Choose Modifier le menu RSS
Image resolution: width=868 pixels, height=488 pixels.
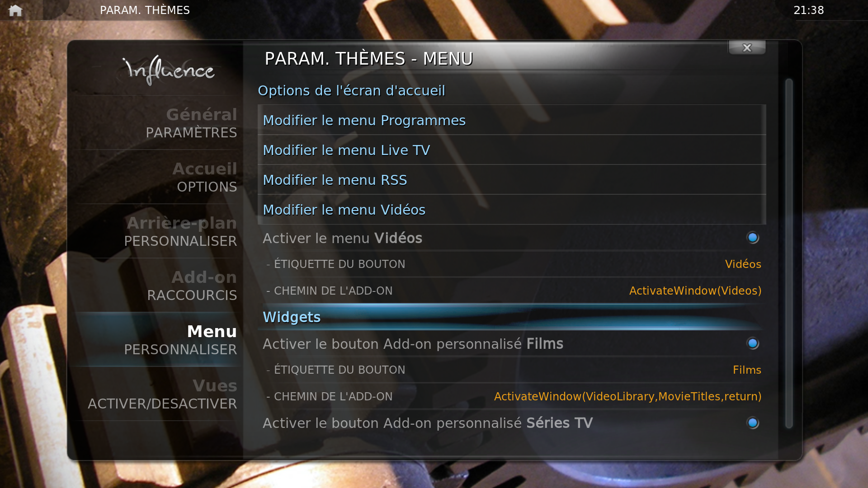tap(512, 180)
